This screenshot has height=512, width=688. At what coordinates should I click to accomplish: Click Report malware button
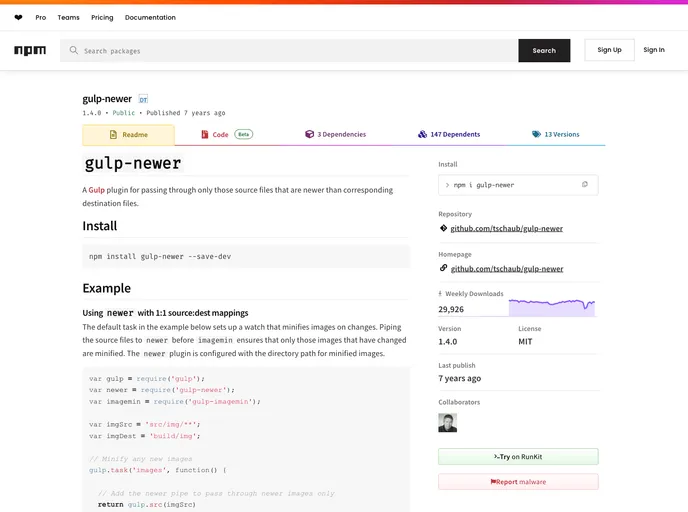click(518, 482)
